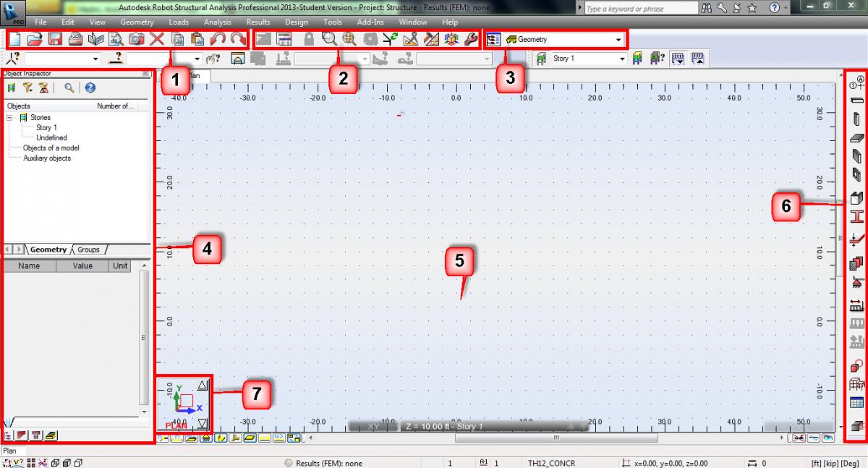Screen dimensions: 868x468
Task: Open the Geometry layout dropdown
Action: [618, 40]
